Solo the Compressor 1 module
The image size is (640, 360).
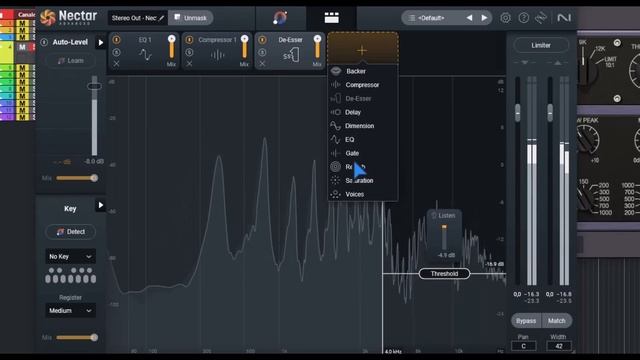point(189,52)
